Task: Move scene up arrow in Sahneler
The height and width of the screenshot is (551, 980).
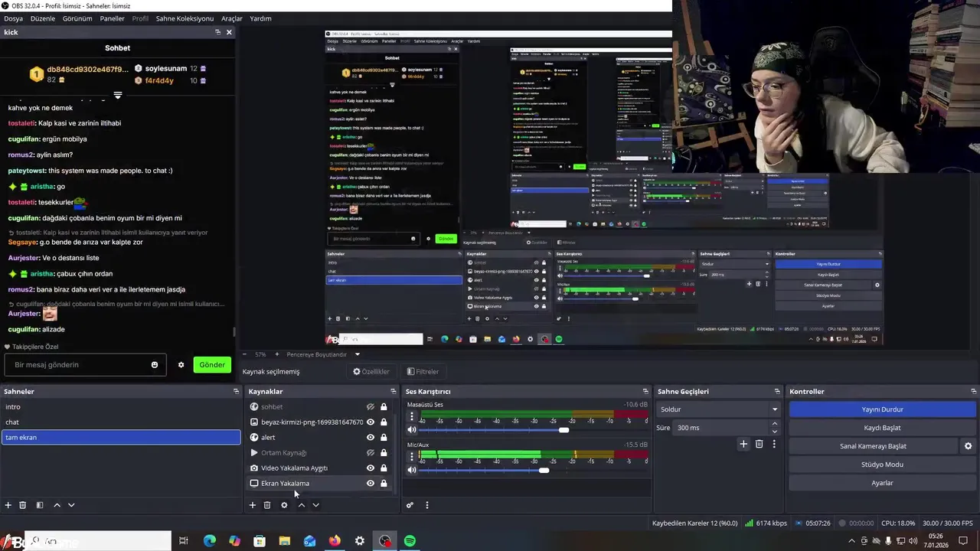Action: 57,505
